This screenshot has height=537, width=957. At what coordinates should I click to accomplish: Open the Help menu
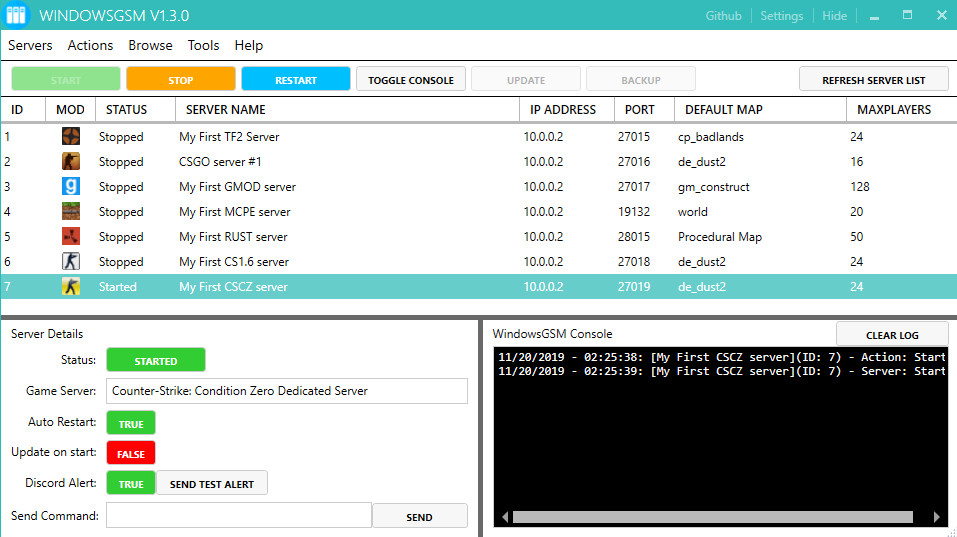point(248,45)
